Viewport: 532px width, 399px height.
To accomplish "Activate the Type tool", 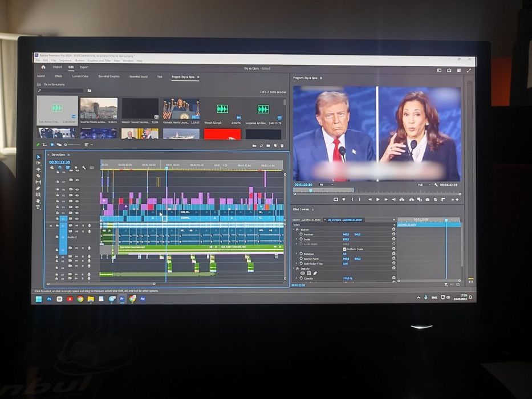I will pos(38,207).
